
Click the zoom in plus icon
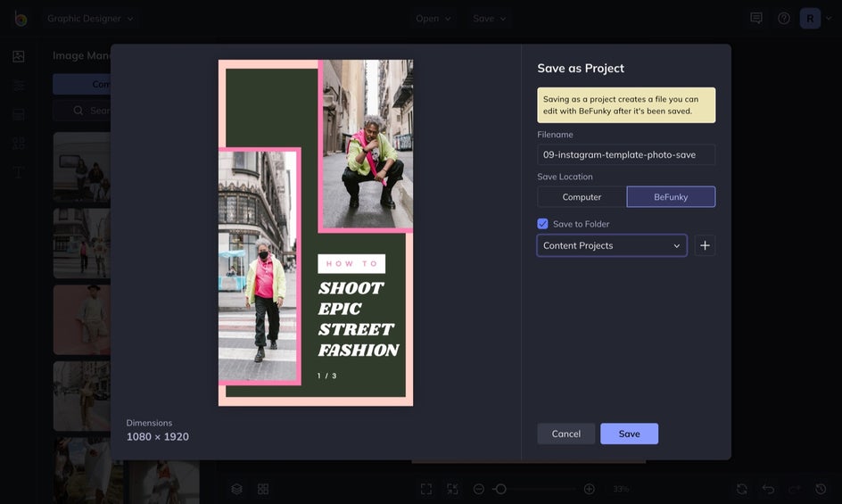(590, 489)
